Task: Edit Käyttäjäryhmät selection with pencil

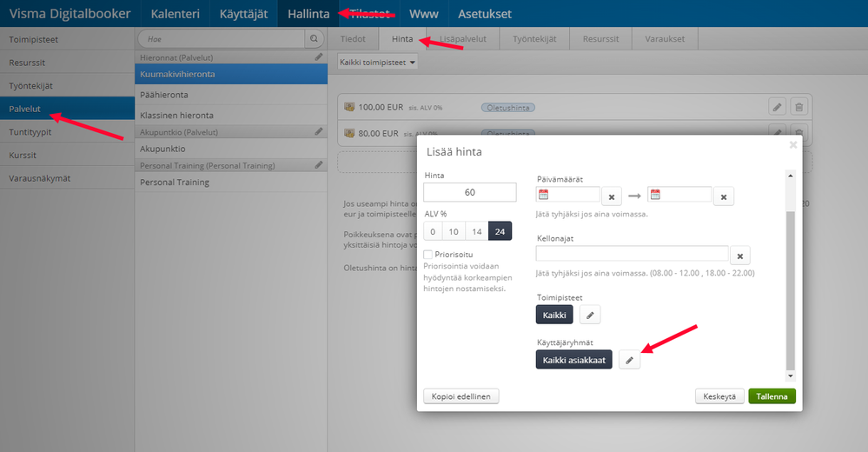Action: (629, 360)
